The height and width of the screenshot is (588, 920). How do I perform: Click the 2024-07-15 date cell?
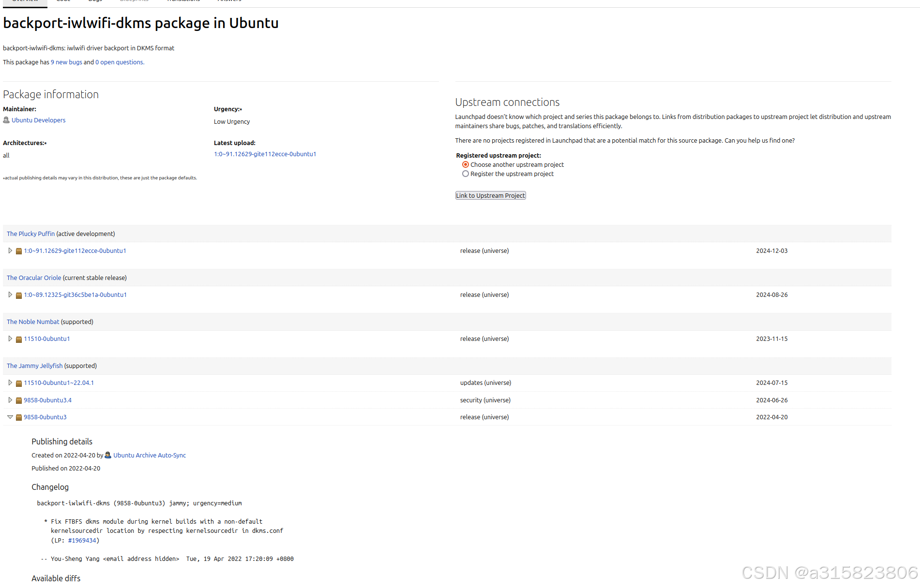[x=771, y=382]
